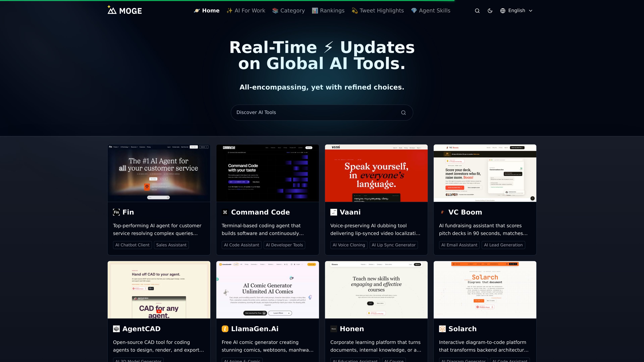
Task: Open the LlamaGen.Ai title link
Action: (x=255, y=329)
